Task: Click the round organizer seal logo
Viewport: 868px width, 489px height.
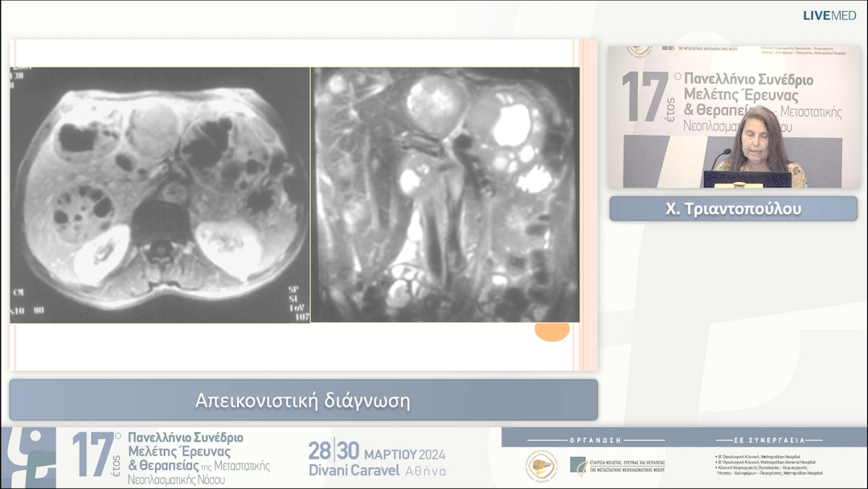Action: [x=541, y=466]
